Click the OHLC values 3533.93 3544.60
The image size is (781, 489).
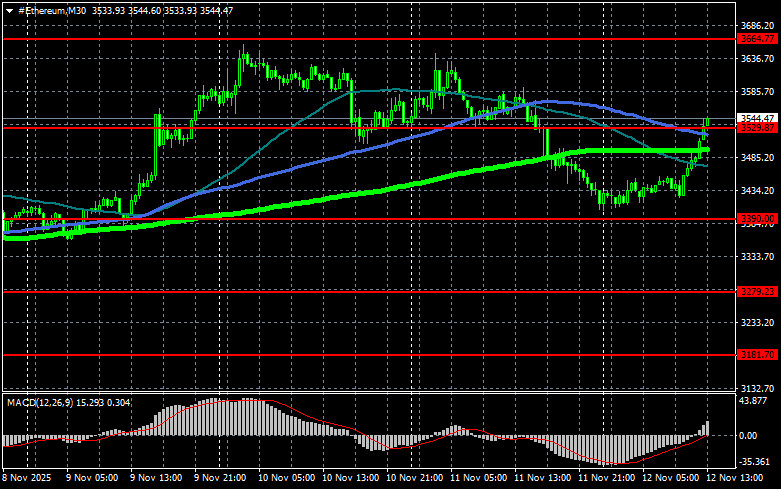click(126, 10)
